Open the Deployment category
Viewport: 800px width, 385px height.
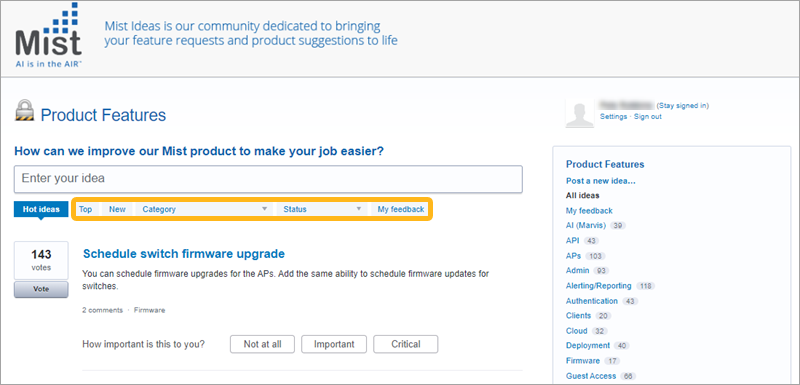(x=588, y=345)
